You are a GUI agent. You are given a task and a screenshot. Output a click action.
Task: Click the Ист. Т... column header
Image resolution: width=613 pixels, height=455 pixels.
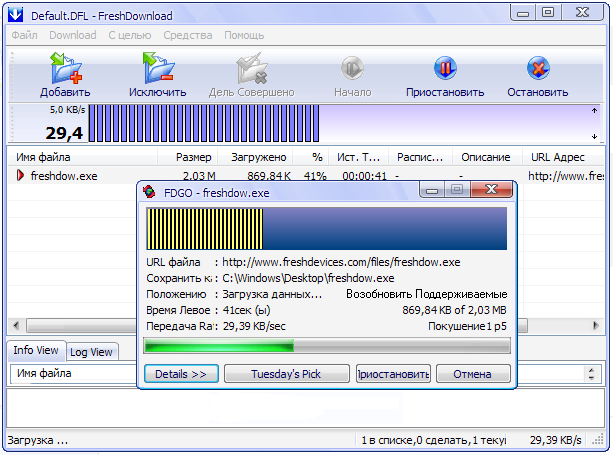358,157
